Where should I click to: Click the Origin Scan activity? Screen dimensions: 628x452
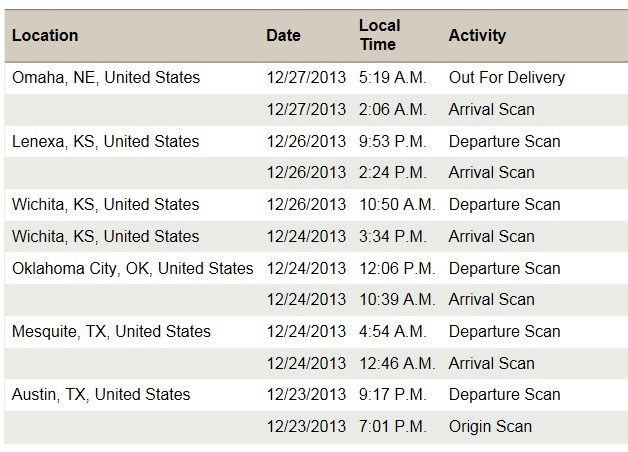[490, 426]
